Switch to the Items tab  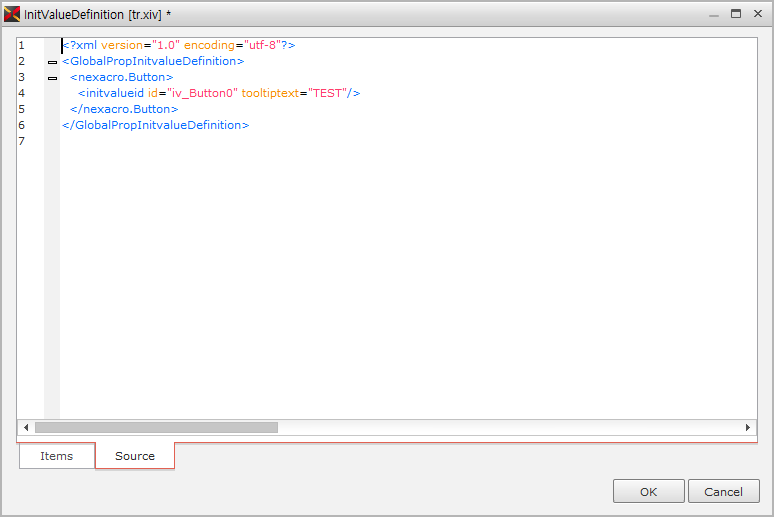click(x=57, y=456)
